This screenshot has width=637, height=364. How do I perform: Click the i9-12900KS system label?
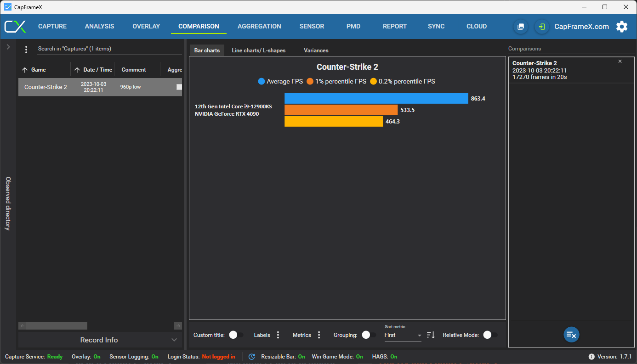pos(233,110)
